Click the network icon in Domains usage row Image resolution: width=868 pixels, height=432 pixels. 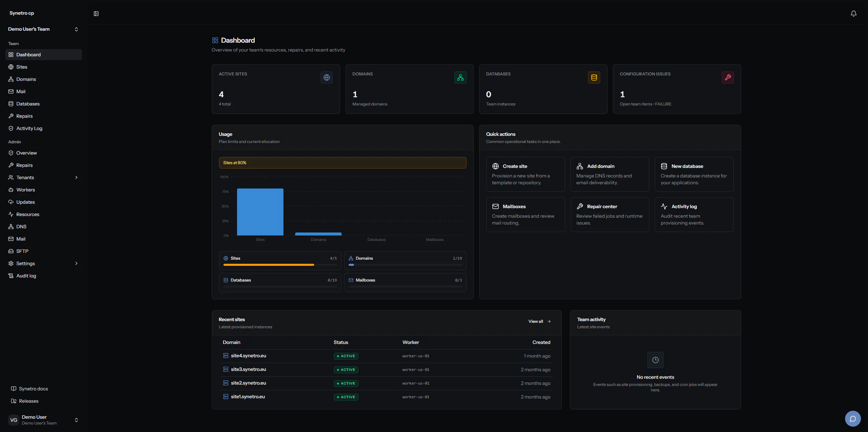(x=351, y=258)
